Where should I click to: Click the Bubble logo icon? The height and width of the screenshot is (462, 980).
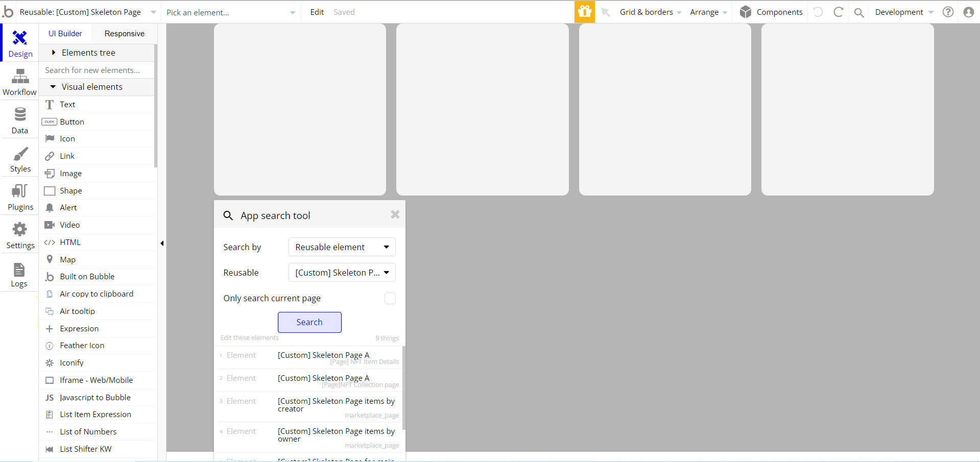(8, 12)
